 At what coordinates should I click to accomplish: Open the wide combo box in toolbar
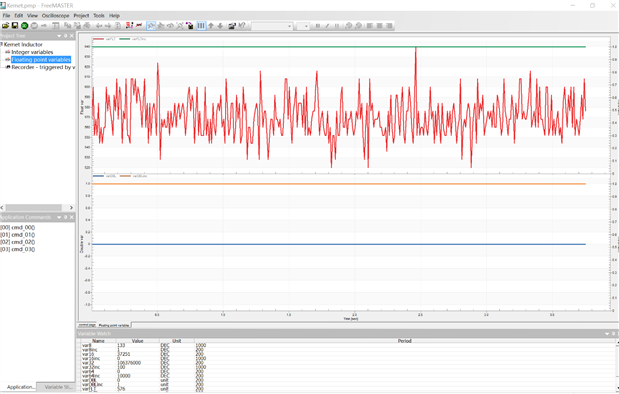click(x=272, y=26)
